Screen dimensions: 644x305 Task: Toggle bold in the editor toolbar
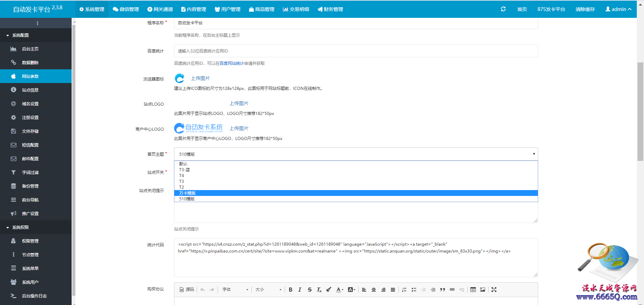(290, 290)
